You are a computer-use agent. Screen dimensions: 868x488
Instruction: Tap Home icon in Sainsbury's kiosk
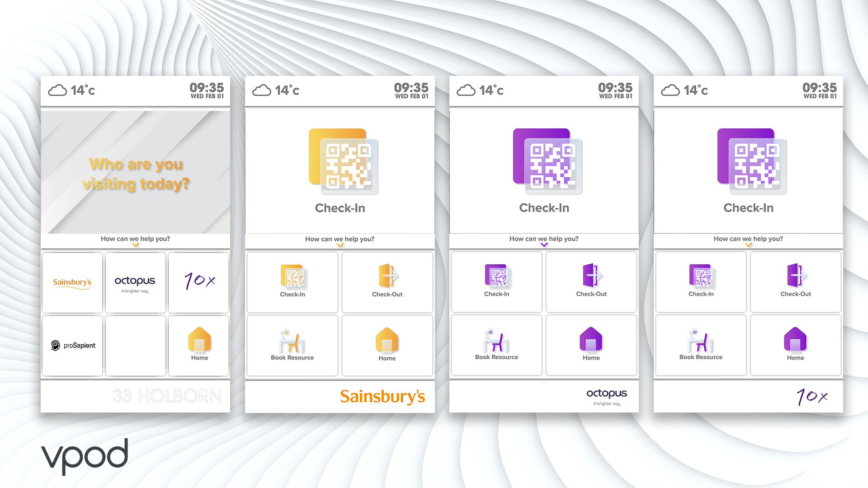[x=387, y=340]
